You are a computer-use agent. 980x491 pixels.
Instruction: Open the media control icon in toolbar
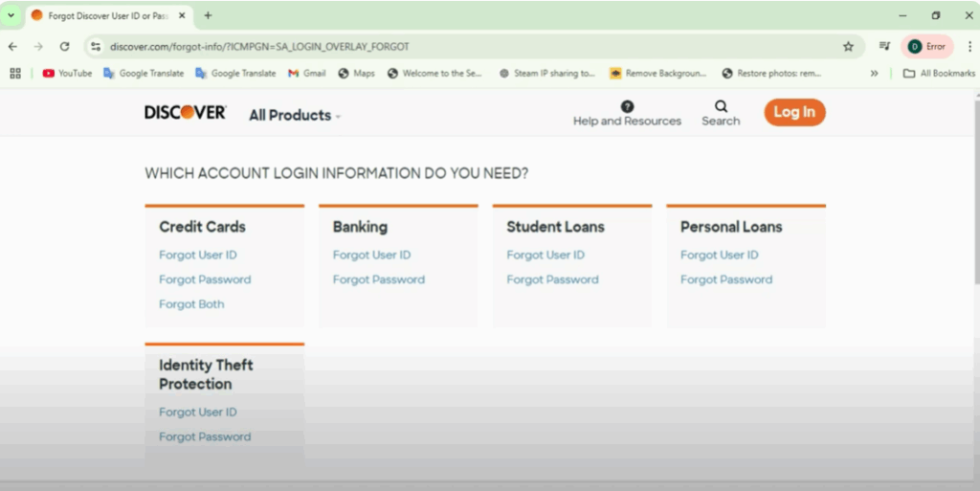point(884,46)
